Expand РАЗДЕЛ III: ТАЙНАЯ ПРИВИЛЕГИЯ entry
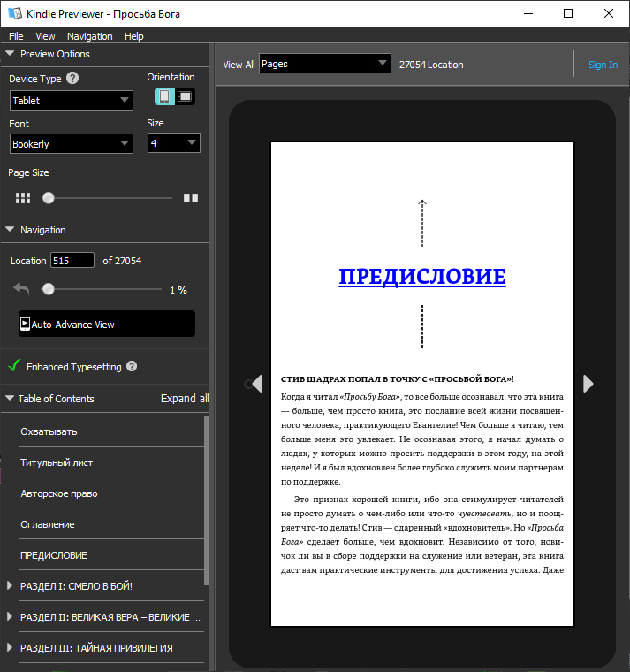Viewport: 630px width, 672px height. [x=10, y=647]
